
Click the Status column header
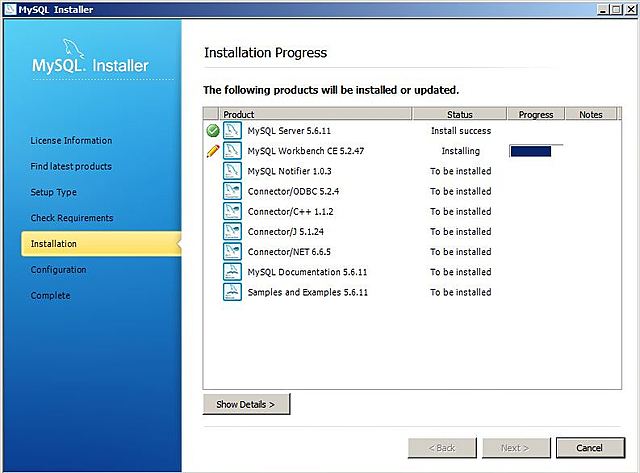[x=460, y=114]
